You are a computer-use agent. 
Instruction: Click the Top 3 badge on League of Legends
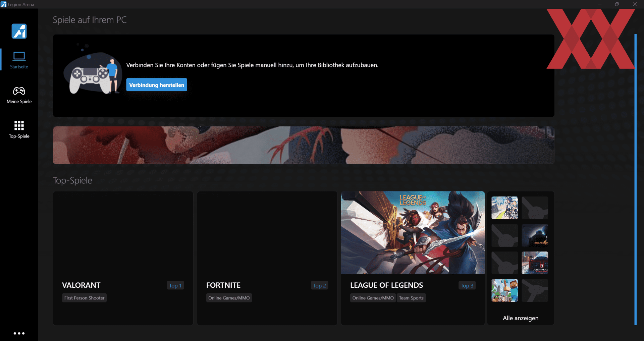click(x=467, y=285)
